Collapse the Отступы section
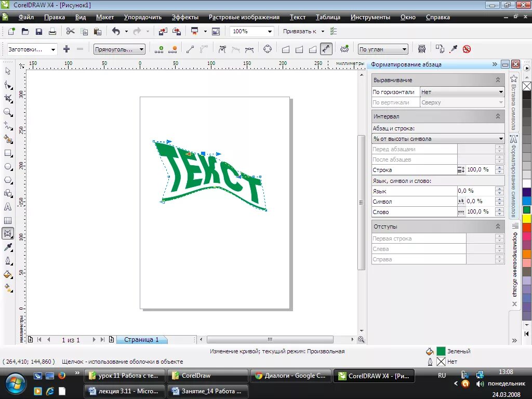The image size is (532, 399). (498, 227)
